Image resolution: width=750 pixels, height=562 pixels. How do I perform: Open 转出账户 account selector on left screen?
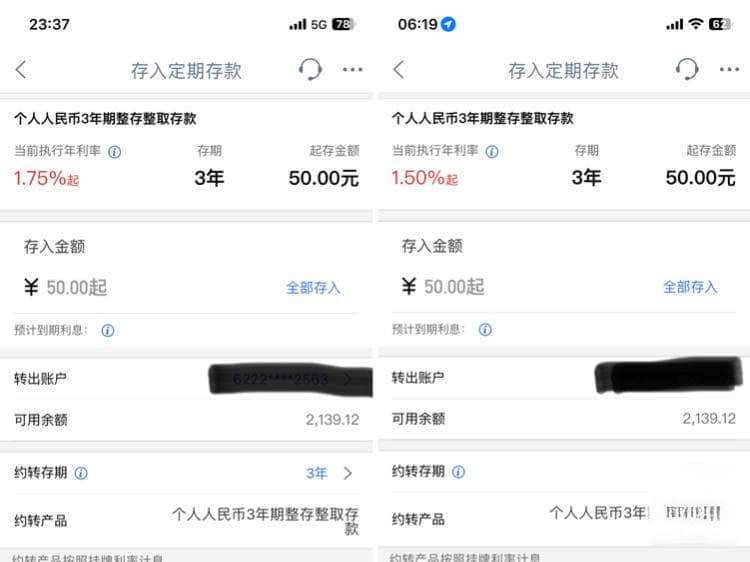pyautogui.click(x=187, y=379)
